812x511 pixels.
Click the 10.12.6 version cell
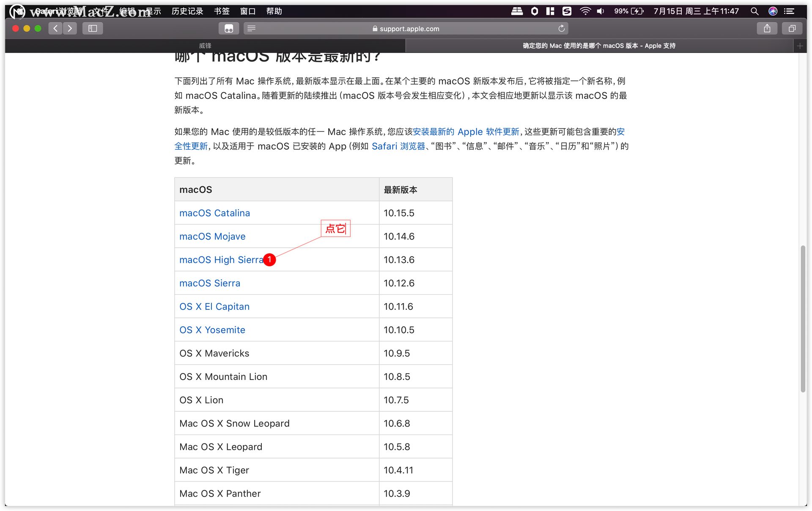[416, 283]
